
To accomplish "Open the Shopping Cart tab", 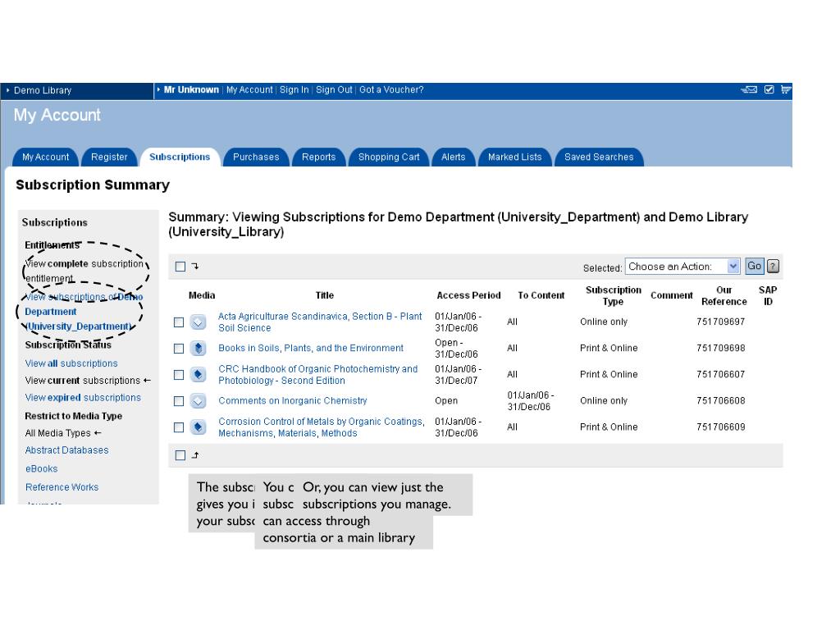I will coord(389,157).
